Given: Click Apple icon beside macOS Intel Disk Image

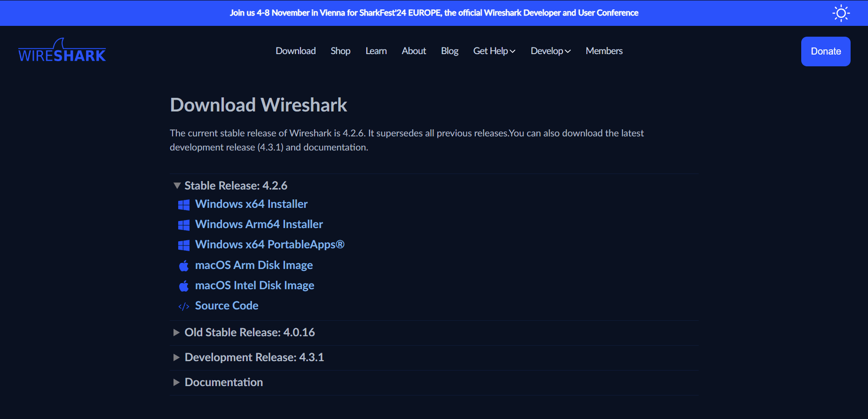Looking at the screenshot, I should click(184, 286).
